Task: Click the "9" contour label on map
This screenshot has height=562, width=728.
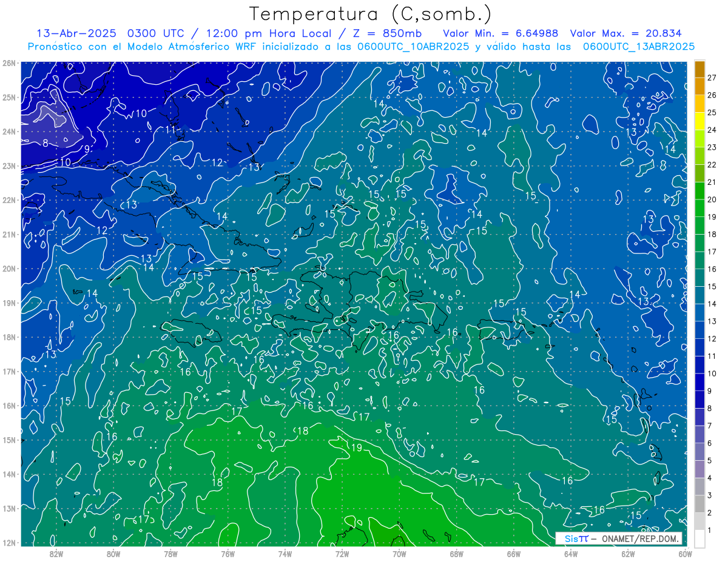Action: pyautogui.click(x=87, y=149)
